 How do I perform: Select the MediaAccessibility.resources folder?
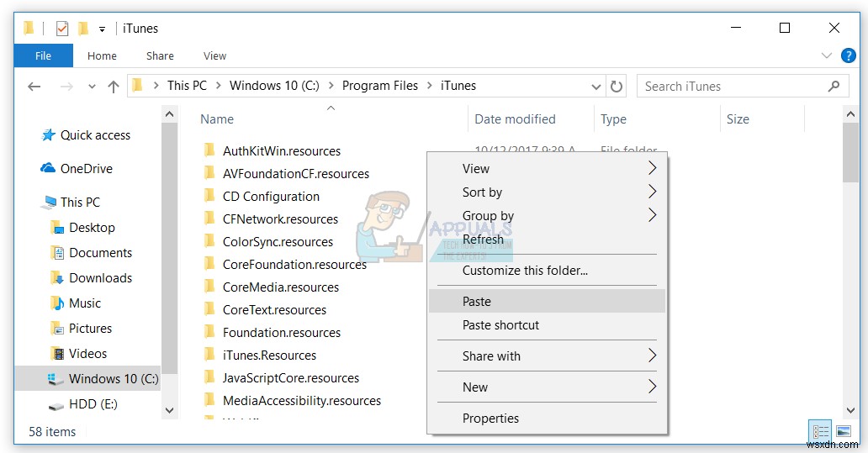coord(292,400)
